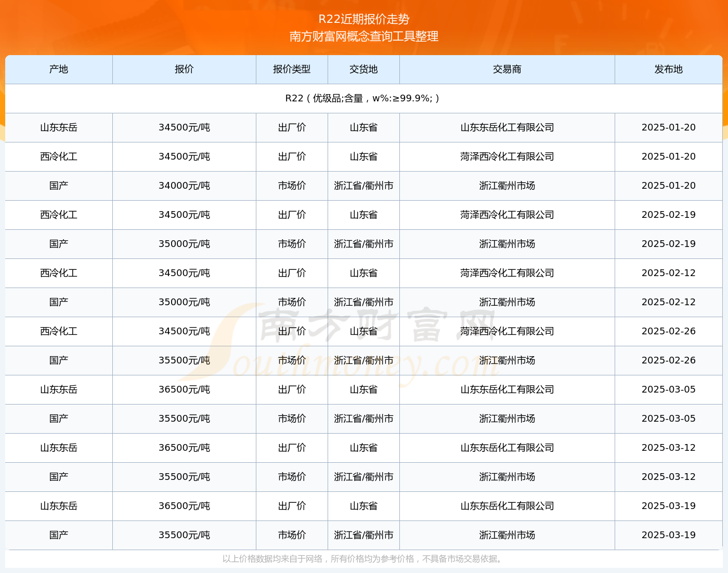Image resolution: width=728 pixels, height=573 pixels.
Task: Click 山东东岳 origin in the 2025-03-12 row
Action: point(59,448)
